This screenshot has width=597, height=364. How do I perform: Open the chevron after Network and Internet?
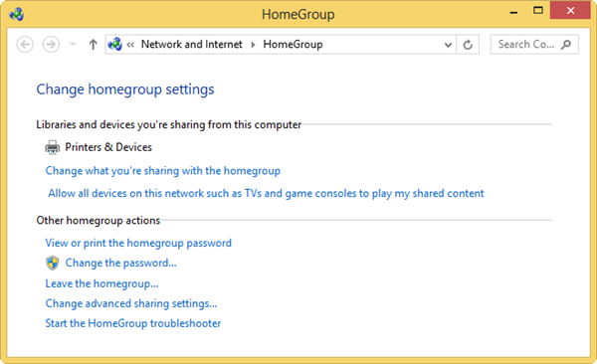253,45
